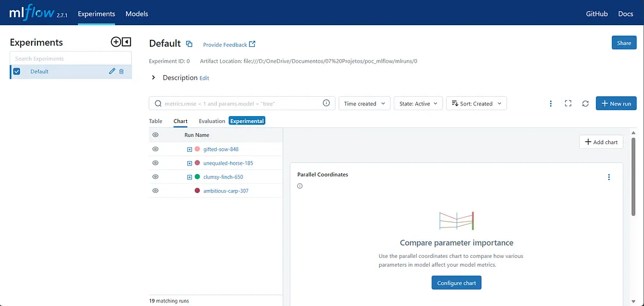Rename the Default experiment with pencil icon
Viewport: 644px width, 306px height.
point(112,71)
